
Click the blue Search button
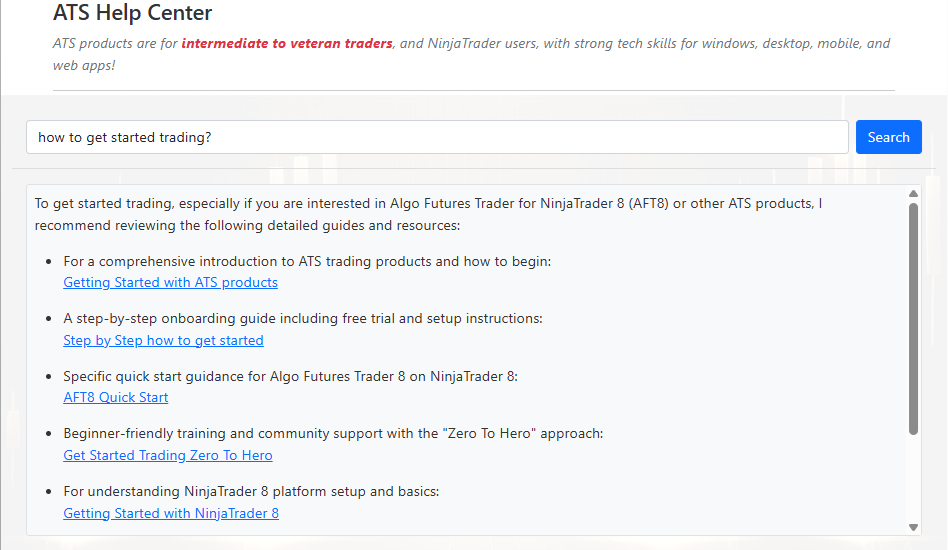pos(888,137)
